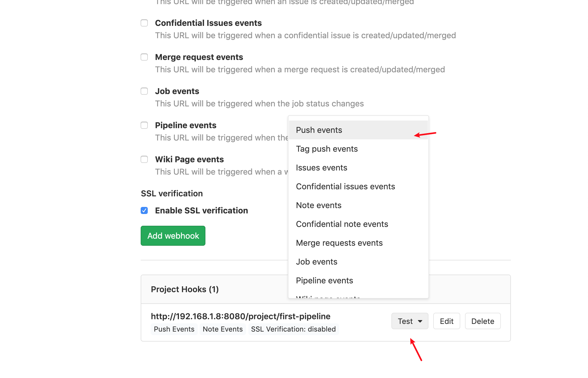
Task: Click the green Add webhook button
Action: click(x=173, y=236)
